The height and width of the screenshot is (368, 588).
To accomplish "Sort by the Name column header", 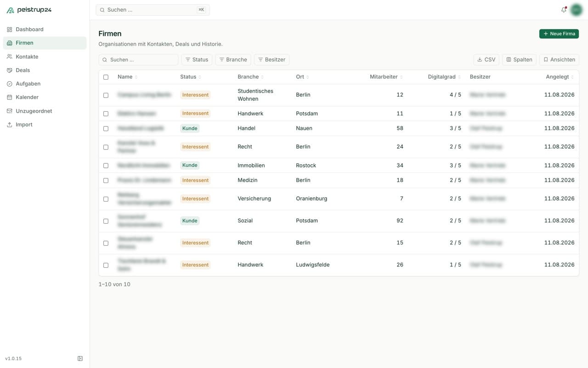I will [127, 77].
